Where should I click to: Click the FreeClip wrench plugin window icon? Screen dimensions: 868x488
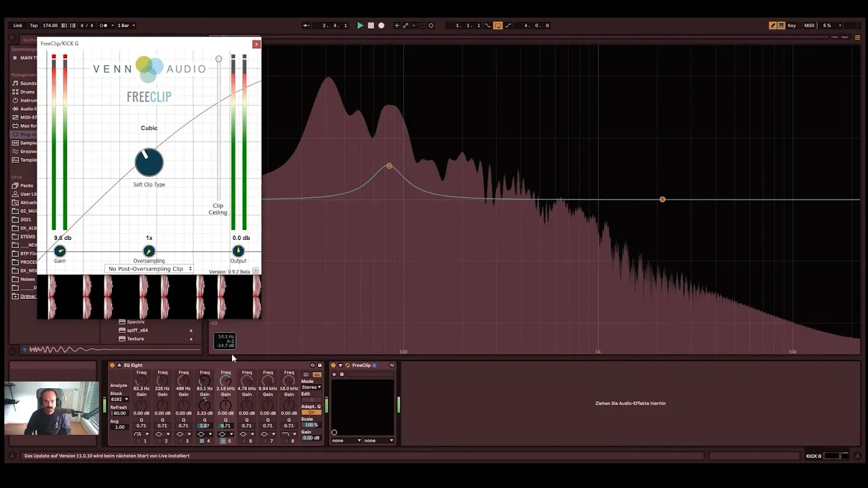(x=347, y=365)
